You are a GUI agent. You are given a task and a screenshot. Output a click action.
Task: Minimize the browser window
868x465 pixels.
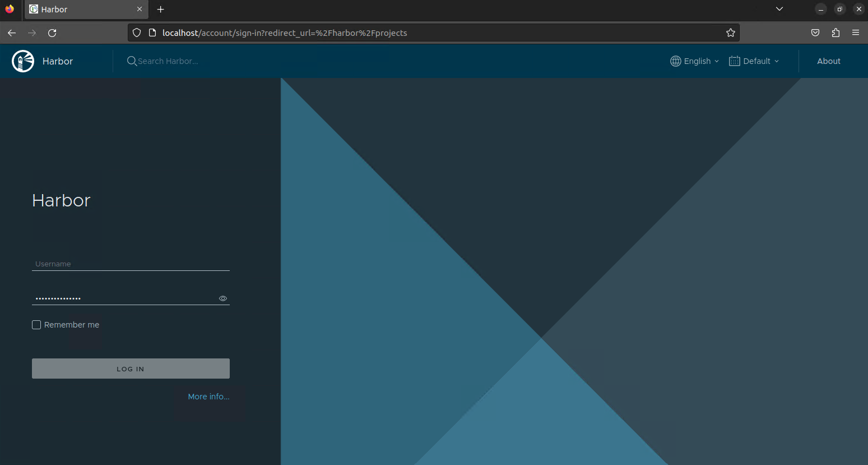pos(820,9)
